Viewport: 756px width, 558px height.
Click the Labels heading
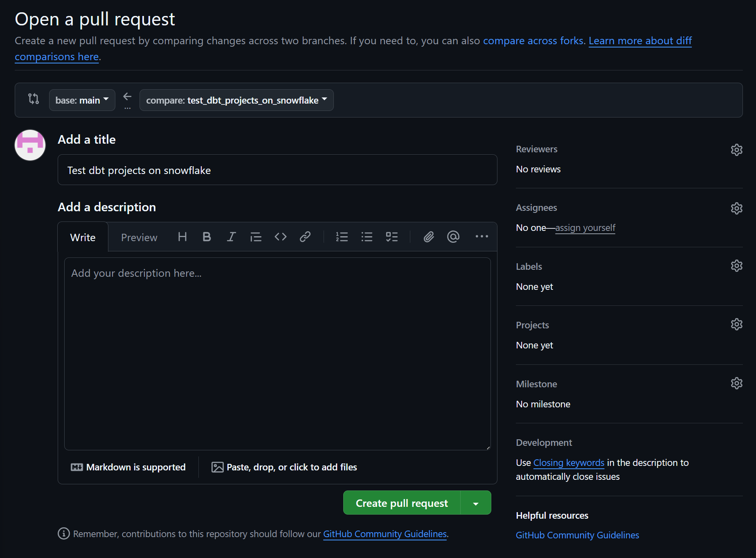click(529, 267)
